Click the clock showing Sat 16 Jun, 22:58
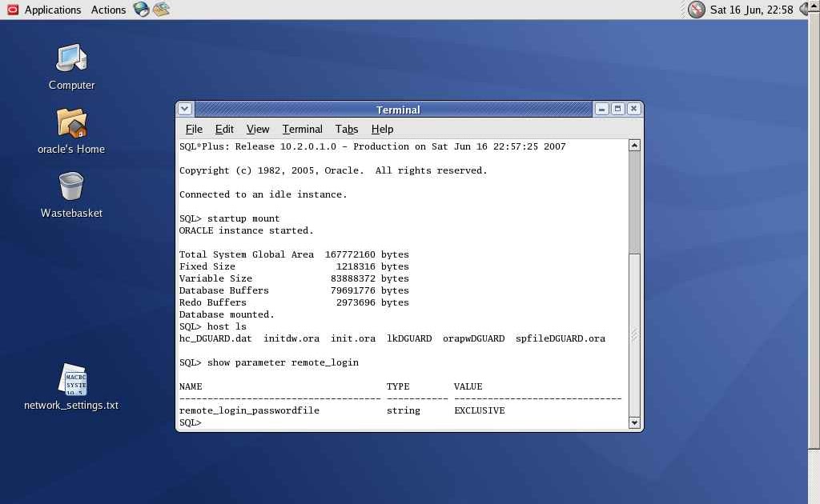The width and height of the screenshot is (820, 504). pyautogui.click(x=751, y=10)
